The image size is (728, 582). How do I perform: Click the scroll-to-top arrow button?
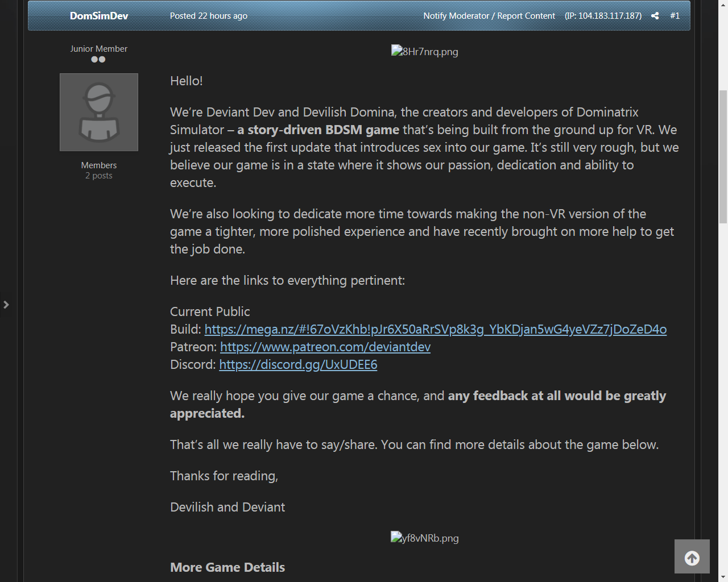[692, 556]
